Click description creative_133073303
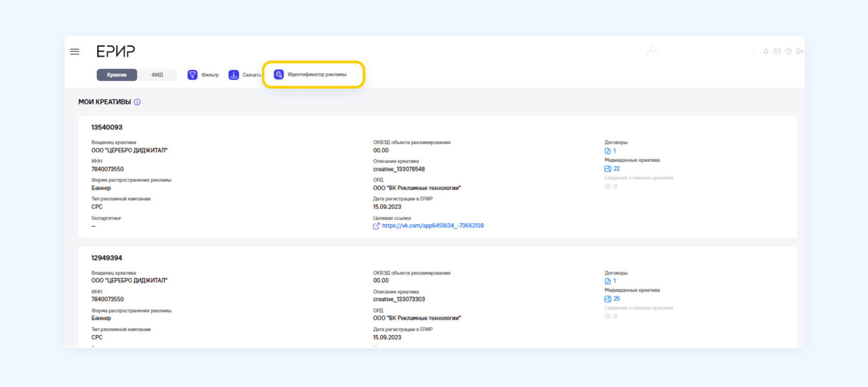868x387 pixels. pyautogui.click(x=399, y=299)
